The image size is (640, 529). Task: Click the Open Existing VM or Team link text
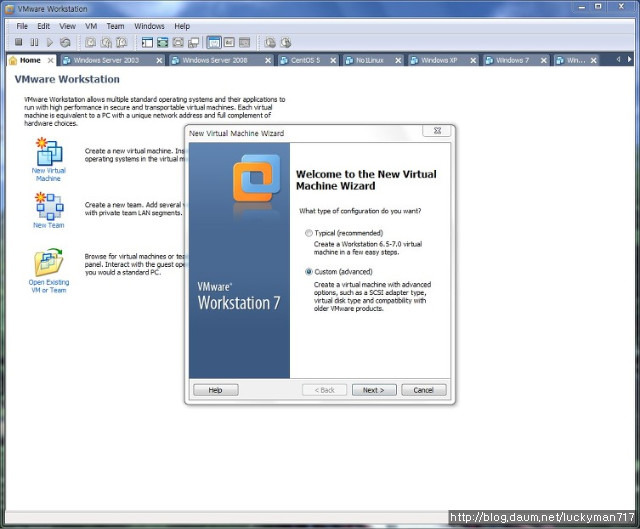[49, 286]
